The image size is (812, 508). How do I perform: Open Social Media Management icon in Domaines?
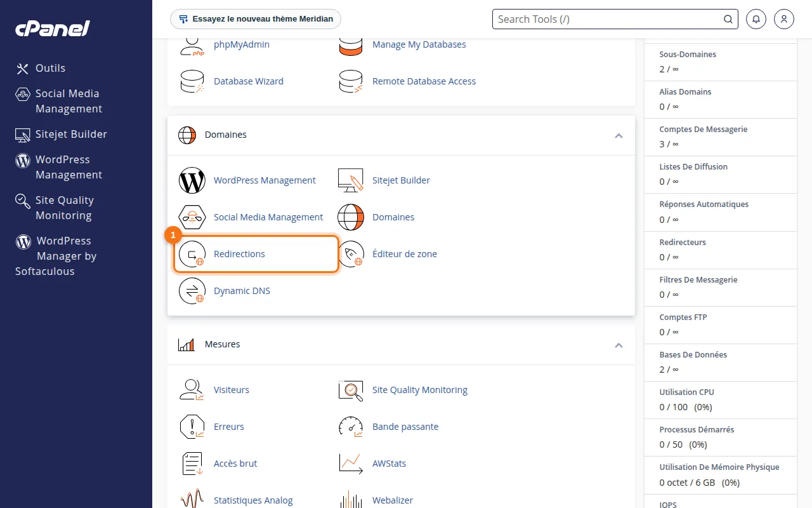[192, 217]
